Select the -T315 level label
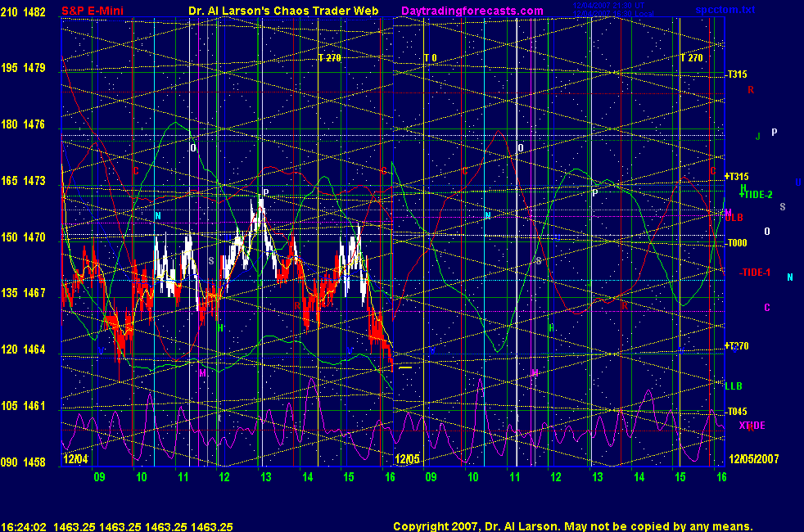This screenshot has width=804, height=532. [x=737, y=74]
